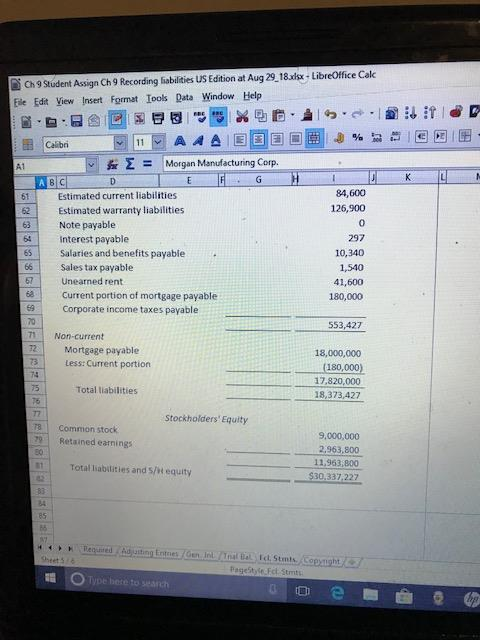Expand the Calibri font name dropdown
The image size is (480, 640).
pyautogui.click(x=119, y=143)
